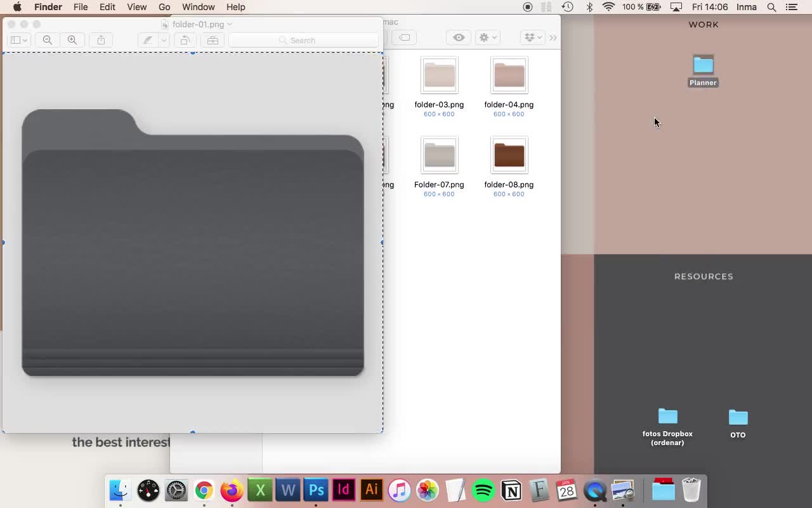Open the Window menu
This screenshot has height=508, width=812.
coord(198,7)
